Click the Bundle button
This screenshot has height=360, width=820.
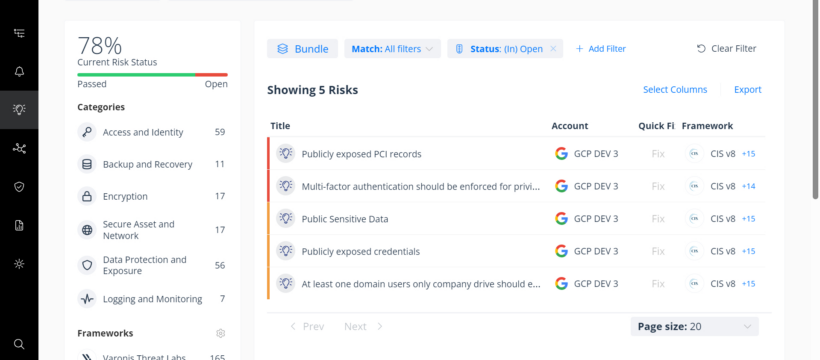302,49
